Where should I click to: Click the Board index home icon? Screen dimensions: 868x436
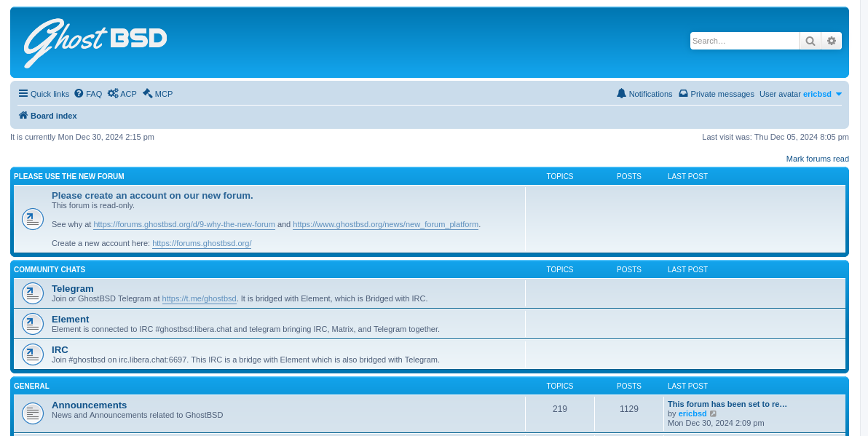23,116
